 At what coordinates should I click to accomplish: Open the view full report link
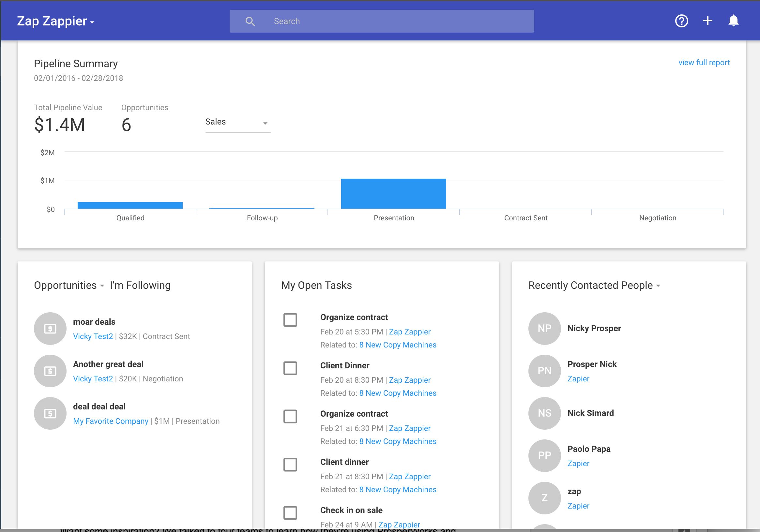[x=704, y=63]
